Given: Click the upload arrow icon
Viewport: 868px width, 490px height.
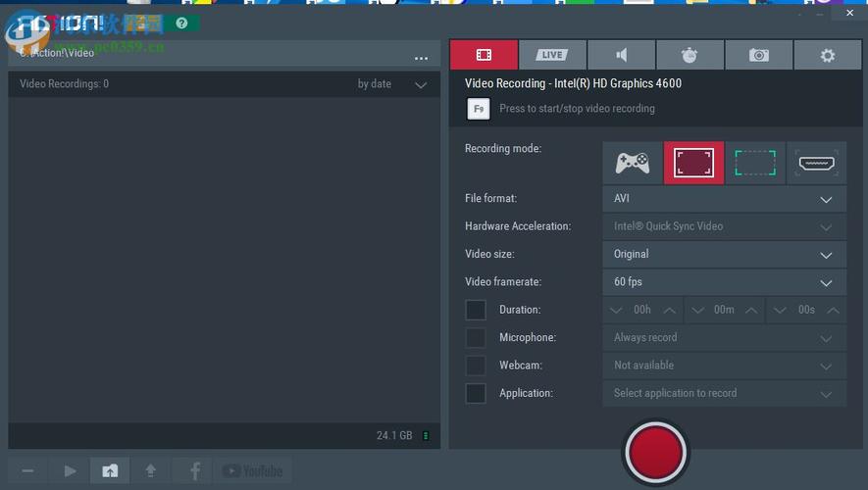Looking at the screenshot, I should point(151,471).
